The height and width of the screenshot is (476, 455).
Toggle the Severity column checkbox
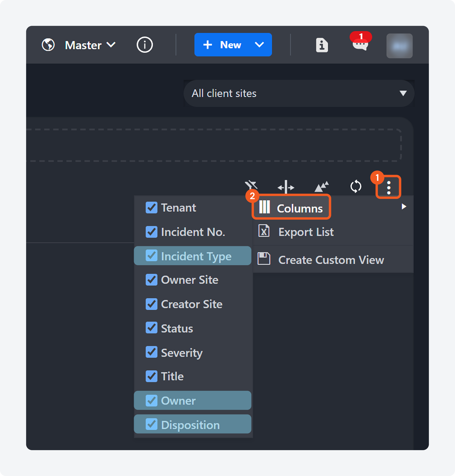click(x=151, y=352)
